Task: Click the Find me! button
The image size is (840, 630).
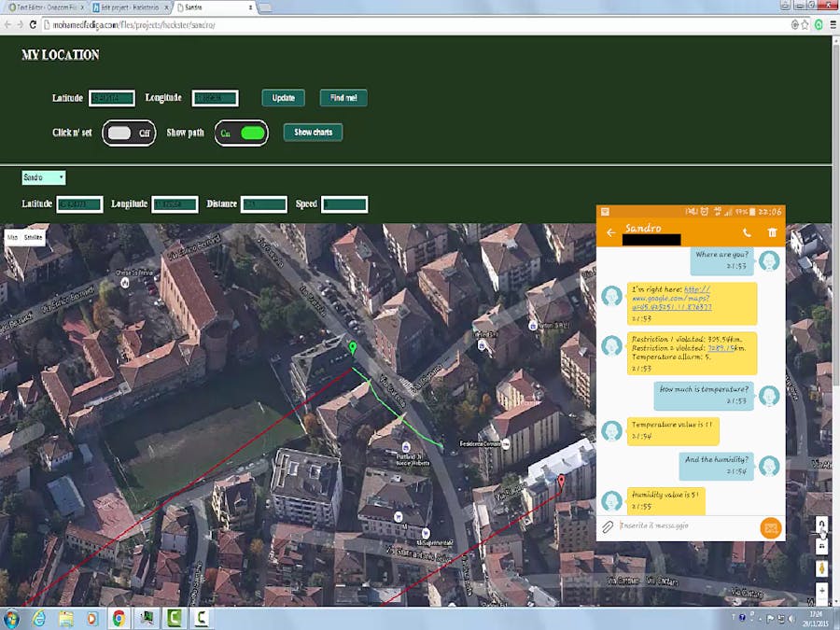Action: pyautogui.click(x=343, y=97)
